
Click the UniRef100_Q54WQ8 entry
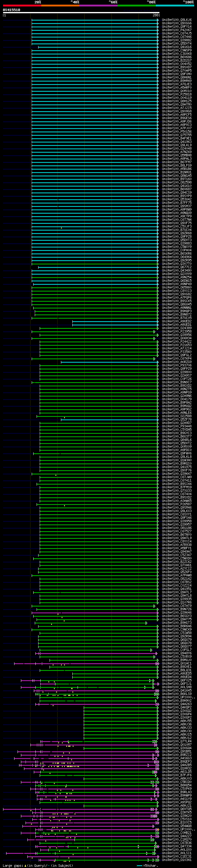(177, 826)
